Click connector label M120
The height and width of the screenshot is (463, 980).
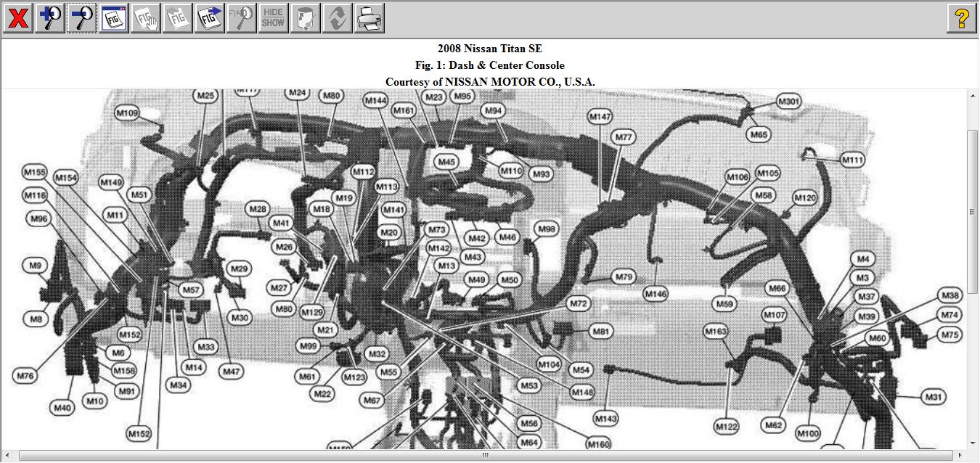[x=804, y=198]
